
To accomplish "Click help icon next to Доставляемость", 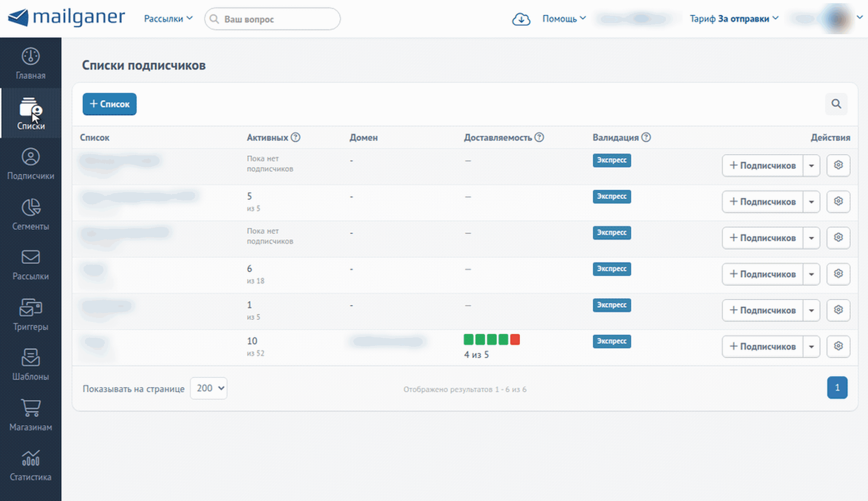I will click(539, 137).
